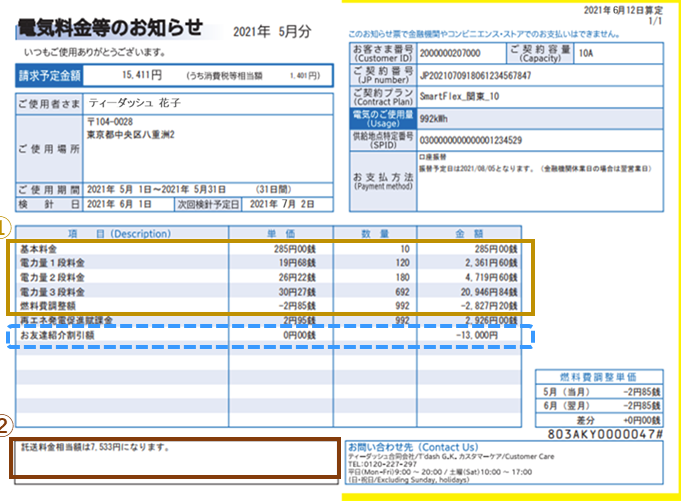Select the amount 4,719円60銭
681x501 pixels.
click(x=491, y=277)
